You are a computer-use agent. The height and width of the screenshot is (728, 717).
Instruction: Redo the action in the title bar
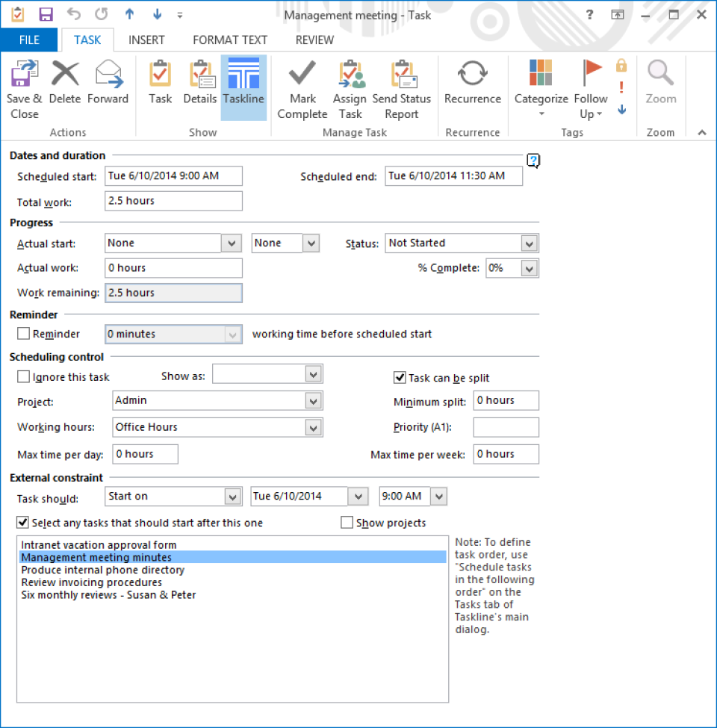102,14
